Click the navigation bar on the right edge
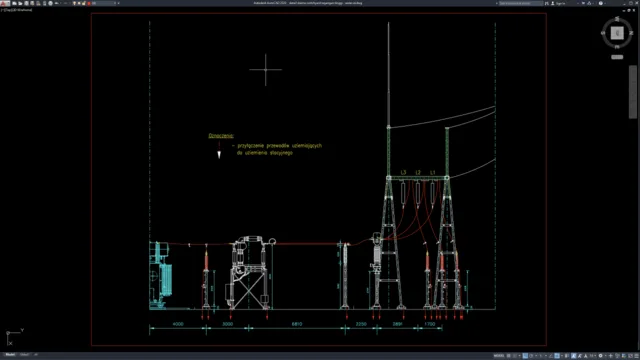Screen dimensions: 640x360 coord(633,92)
